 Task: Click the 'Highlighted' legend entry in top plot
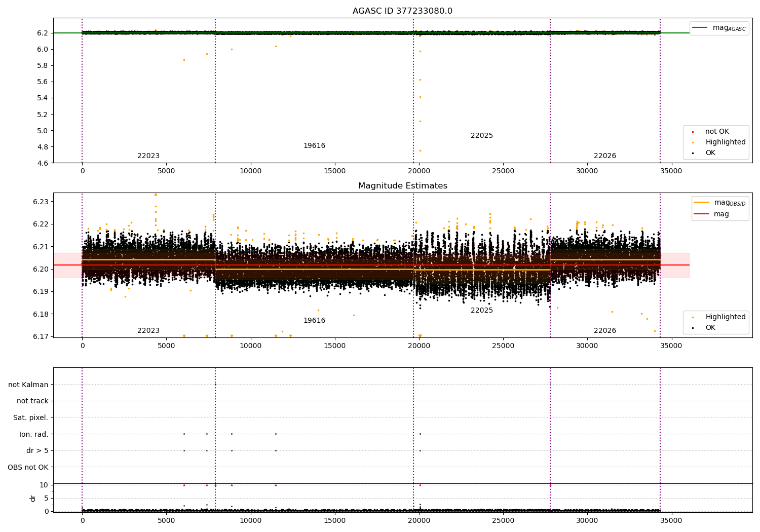(726, 142)
